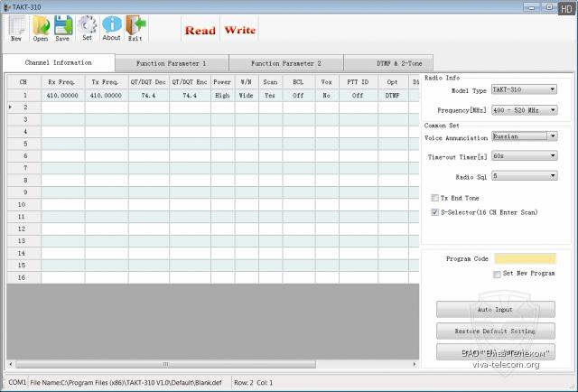Image resolution: width=578 pixels, height=392 pixels.
Task: Click Read to read from radio
Action: 200,30
